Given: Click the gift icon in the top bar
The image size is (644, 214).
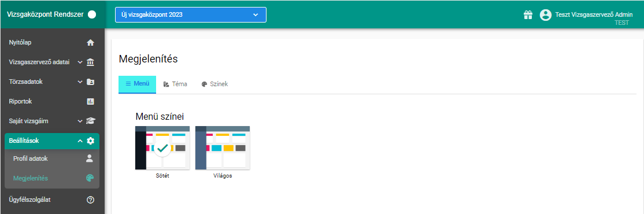Looking at the screenshot, I should (528, 15).
